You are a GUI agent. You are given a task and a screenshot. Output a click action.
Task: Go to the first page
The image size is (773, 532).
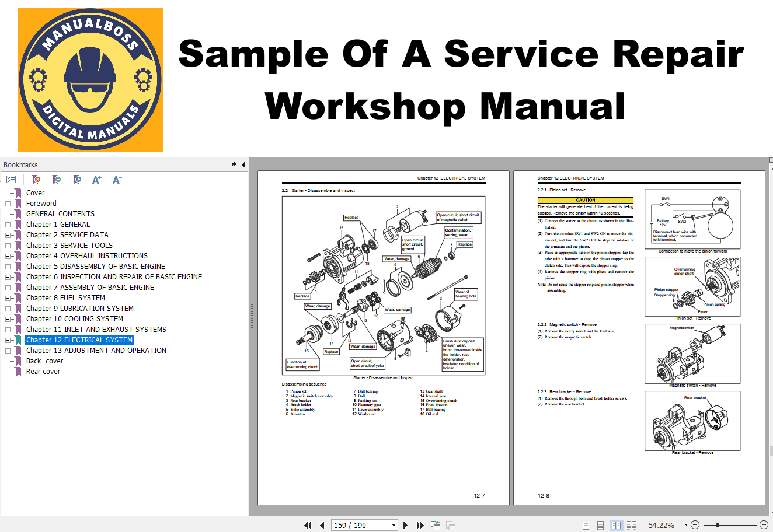[x=308, y=525]
